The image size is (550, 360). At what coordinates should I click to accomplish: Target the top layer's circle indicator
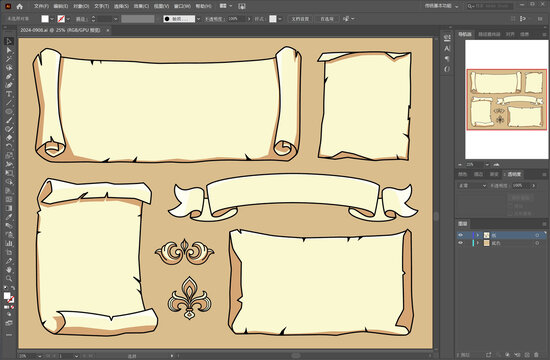537,235
